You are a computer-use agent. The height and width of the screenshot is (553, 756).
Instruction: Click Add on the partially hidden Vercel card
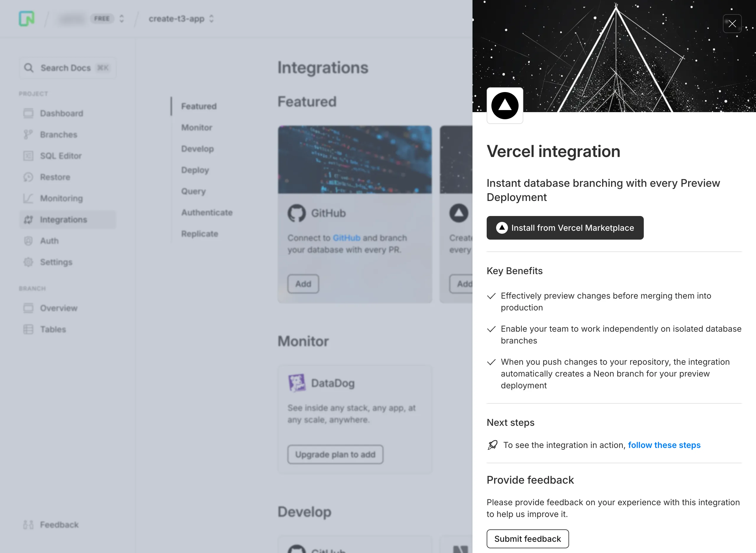461,284
